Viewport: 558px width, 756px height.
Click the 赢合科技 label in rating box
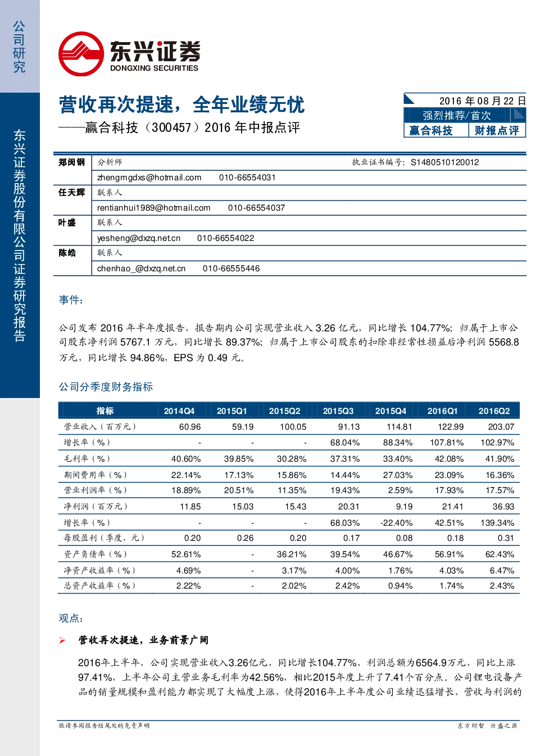click(431, 130)
